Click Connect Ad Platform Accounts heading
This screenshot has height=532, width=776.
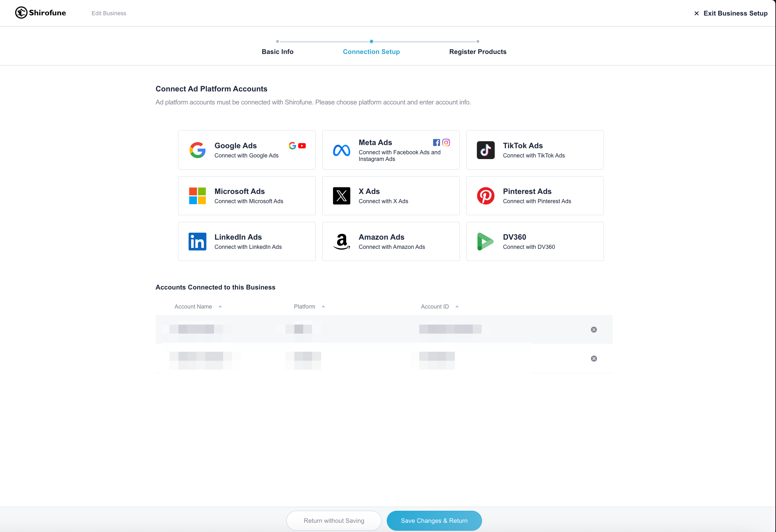pos(211,89)
